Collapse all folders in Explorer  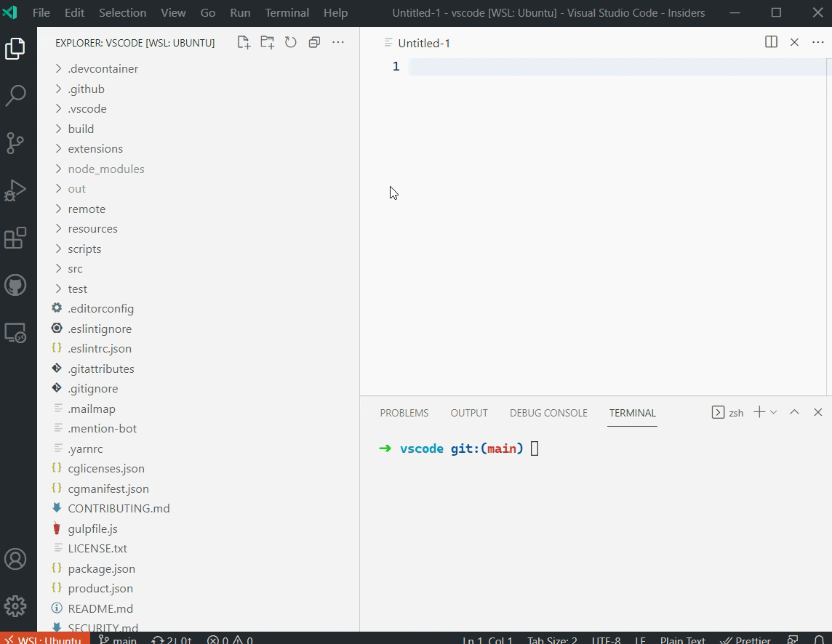(x=314, y=42)
